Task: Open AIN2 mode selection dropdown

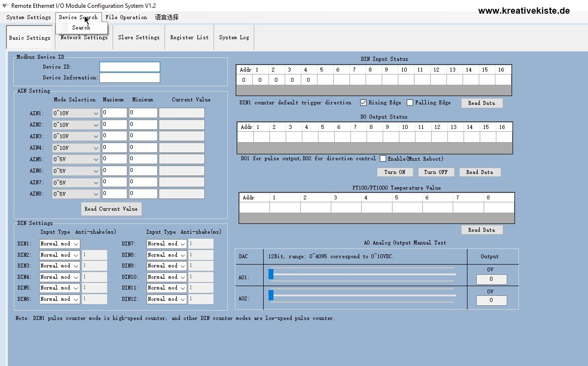Action: pyautogui.click(x=76, y=125)
